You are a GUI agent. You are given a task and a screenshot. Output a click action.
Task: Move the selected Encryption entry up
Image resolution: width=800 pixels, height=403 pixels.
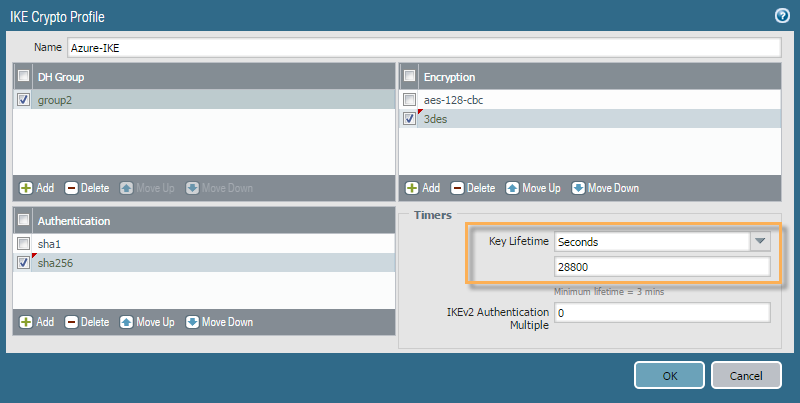(x=533, y=188)
